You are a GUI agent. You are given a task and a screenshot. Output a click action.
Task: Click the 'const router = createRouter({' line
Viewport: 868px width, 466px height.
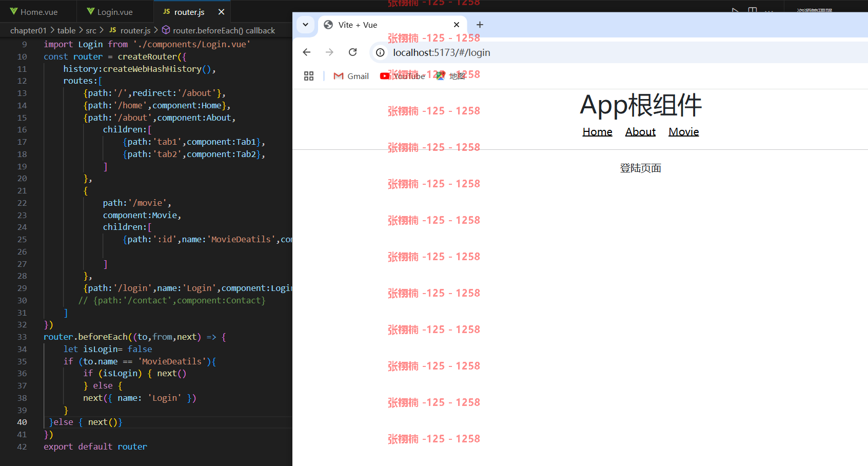pos(115,57)
